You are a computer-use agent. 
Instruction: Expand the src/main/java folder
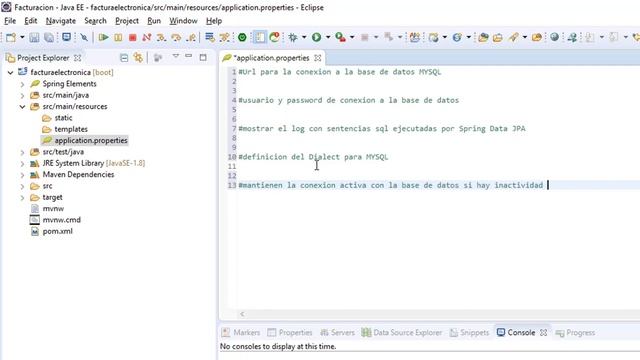click(22, 96)
